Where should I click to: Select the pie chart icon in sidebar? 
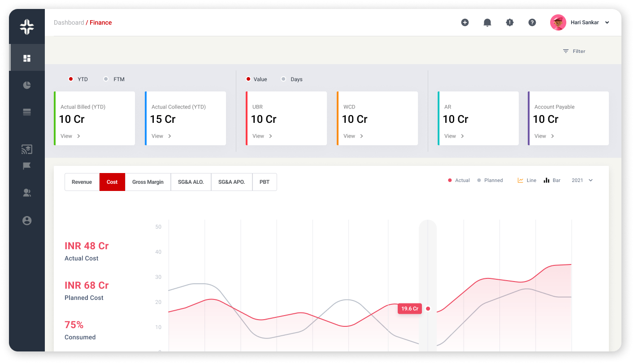pyautogui.click(x=26, y=85)
